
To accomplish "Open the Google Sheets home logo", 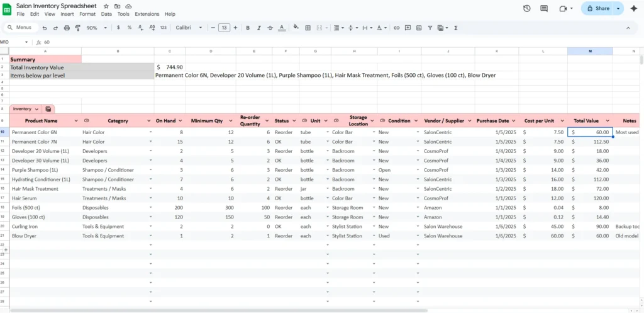I will pos(7,9).
